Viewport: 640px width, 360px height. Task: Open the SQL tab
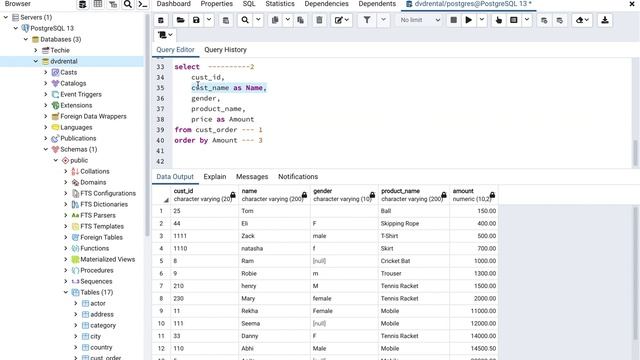[249, 4]
